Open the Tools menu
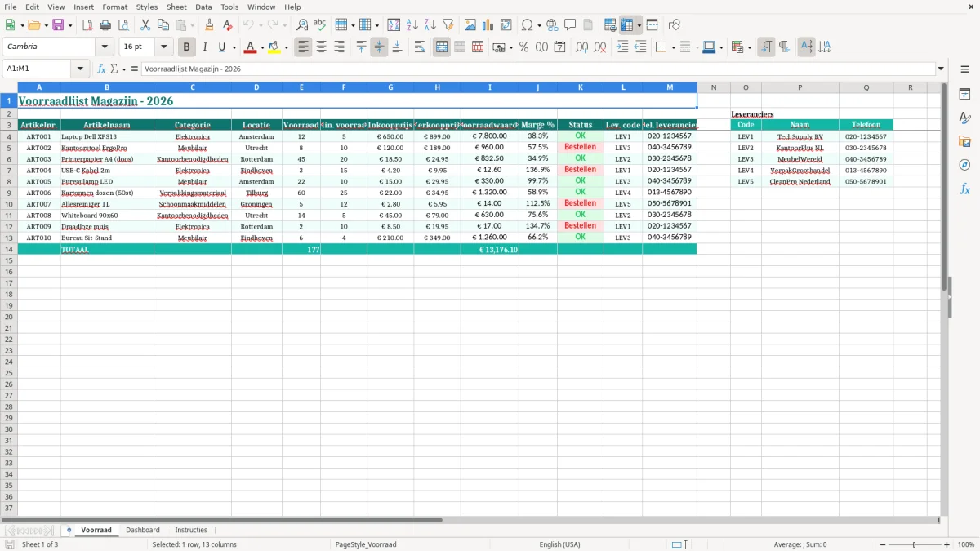This screenshot has height=551, width=980. (229, 7)
